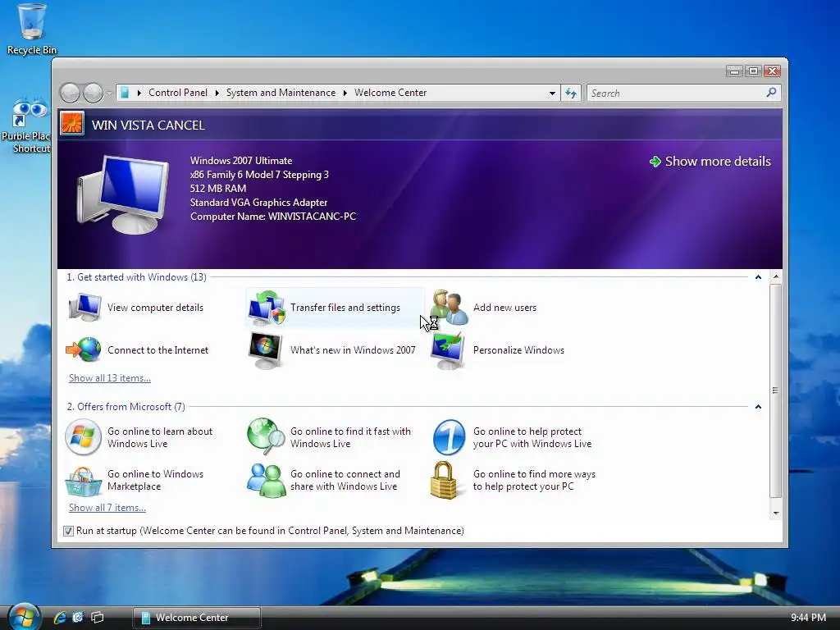Viewport: 840px width, 630px height.
Task: Click Transfer files and settings icon
Action: pyautogui.click(x=267, y=308)
